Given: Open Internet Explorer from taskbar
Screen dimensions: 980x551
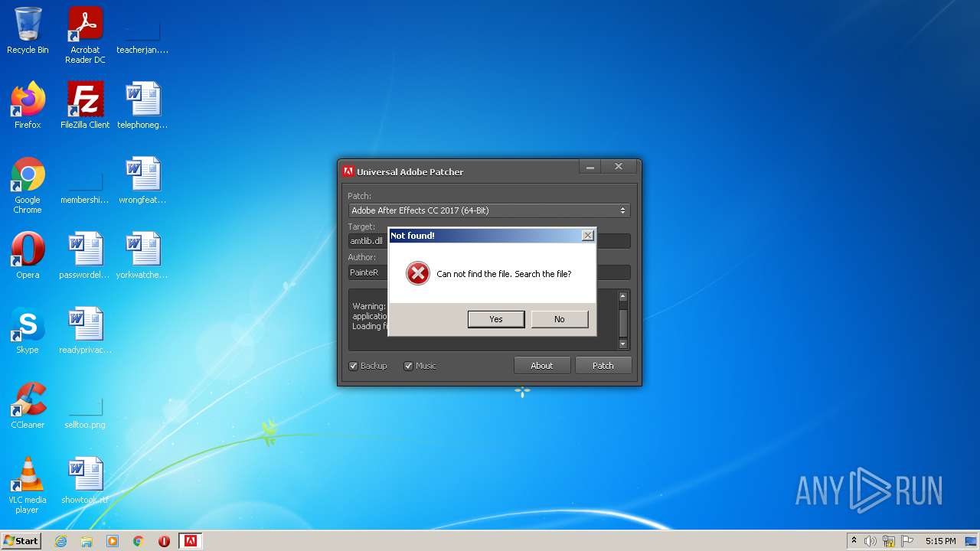Looking at the screenshot, I should (x=61, y=541).
